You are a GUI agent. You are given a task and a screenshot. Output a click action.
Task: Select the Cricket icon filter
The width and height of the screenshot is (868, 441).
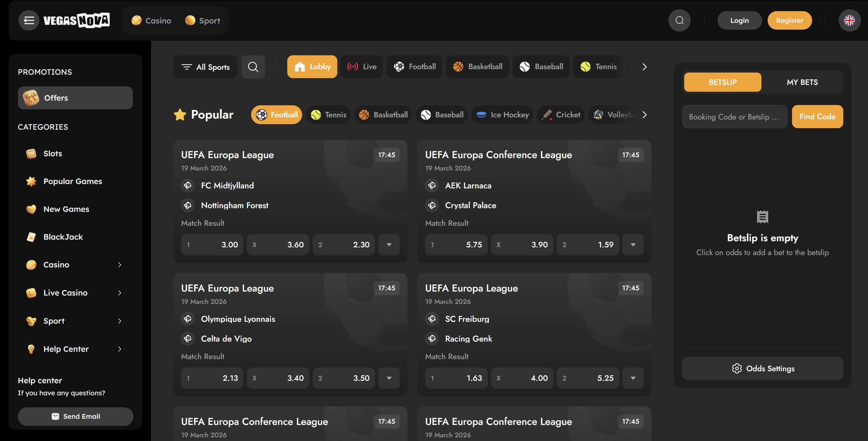(x=547, y=115)
